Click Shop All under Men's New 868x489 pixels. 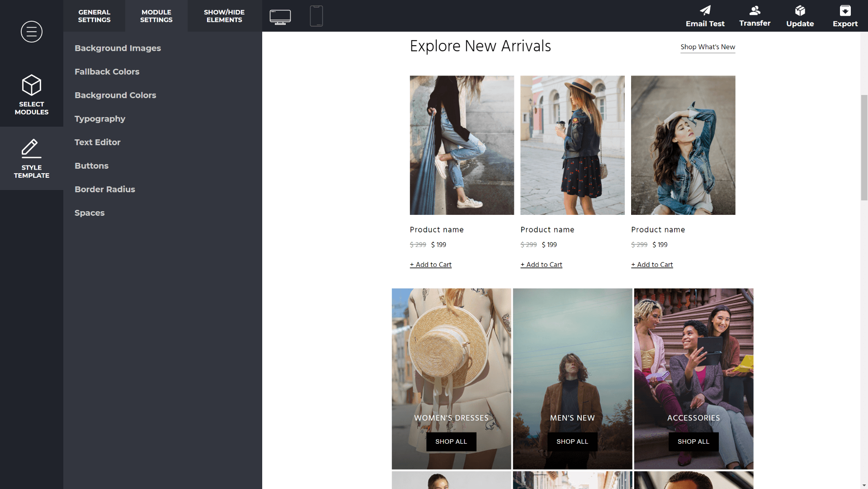(572, 442)
